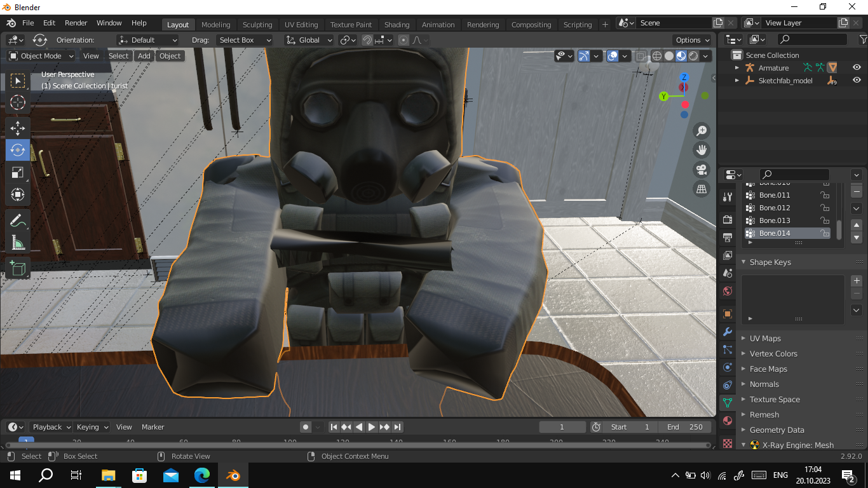
Task: Open the Options dropdown
Action: pos(693,40)
